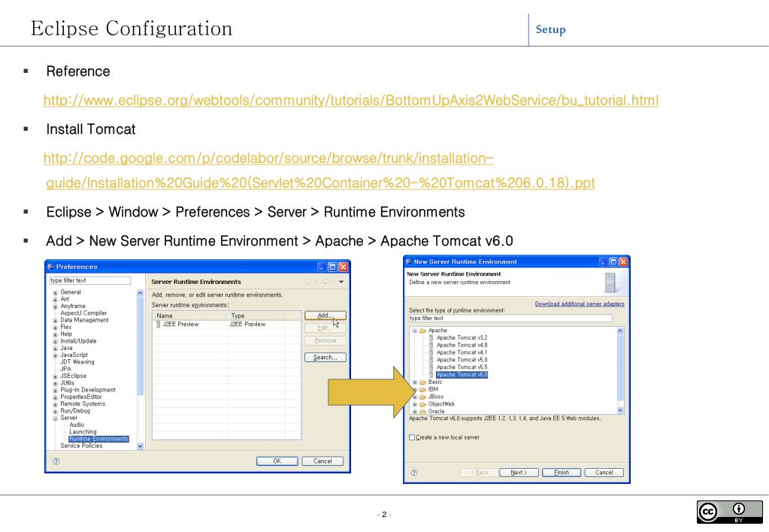Click the server icon beside Apache Tomcat v3.2
769x532 pixels.
coord(431,338)
